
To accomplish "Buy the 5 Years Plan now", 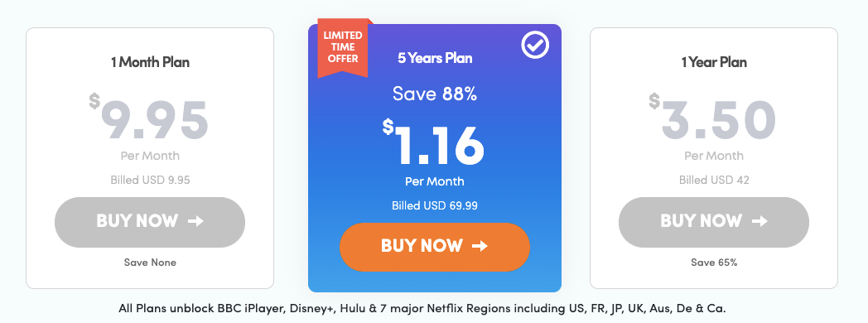I will coord(435,247).
